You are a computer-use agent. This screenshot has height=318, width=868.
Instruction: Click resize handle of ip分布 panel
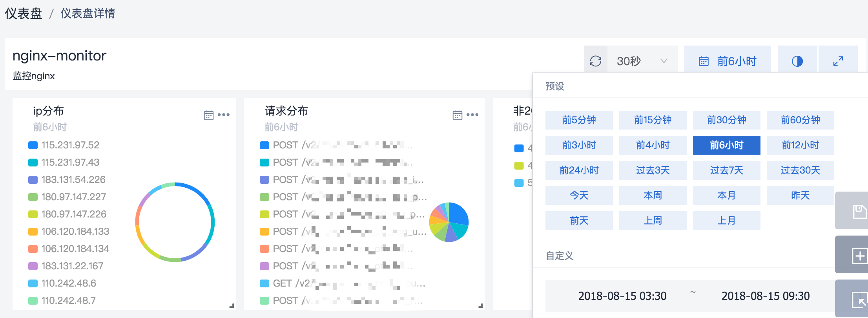click(x=232, y=305)
